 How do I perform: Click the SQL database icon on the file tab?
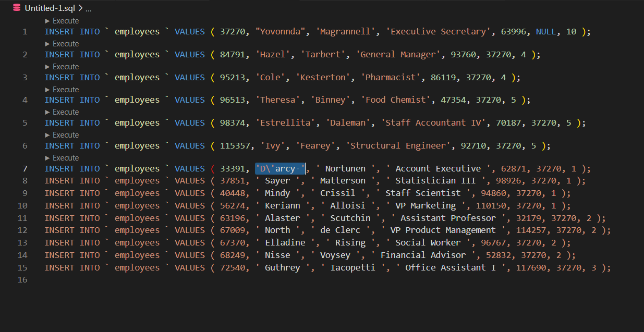tap(16, 8)
